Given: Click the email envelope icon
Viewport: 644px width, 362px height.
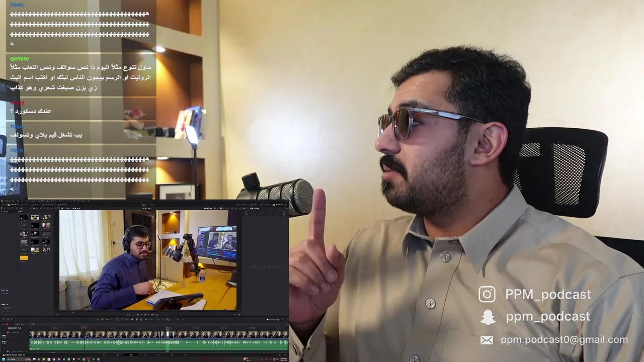Looking at the screenshot, I should click(x=487, y=340).
